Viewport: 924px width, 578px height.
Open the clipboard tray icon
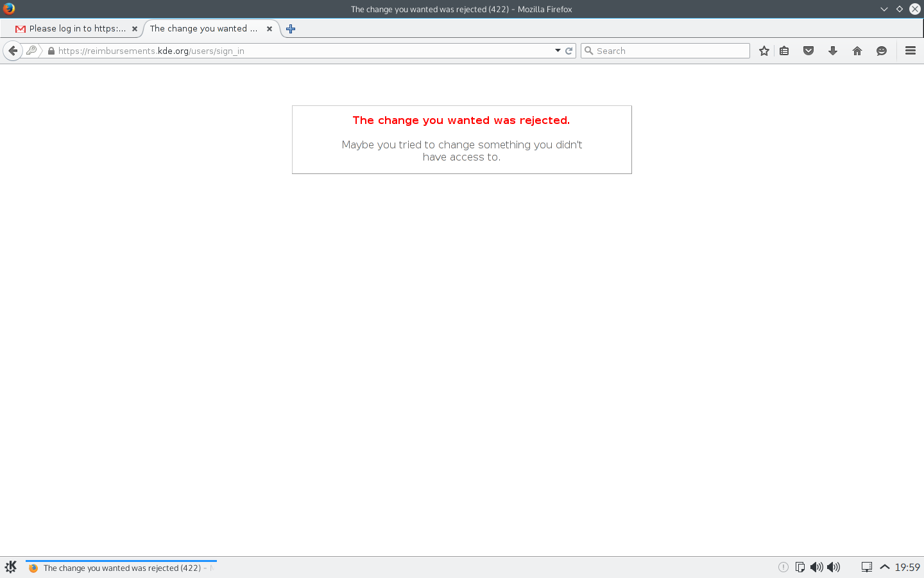click(x=800, y=567)
